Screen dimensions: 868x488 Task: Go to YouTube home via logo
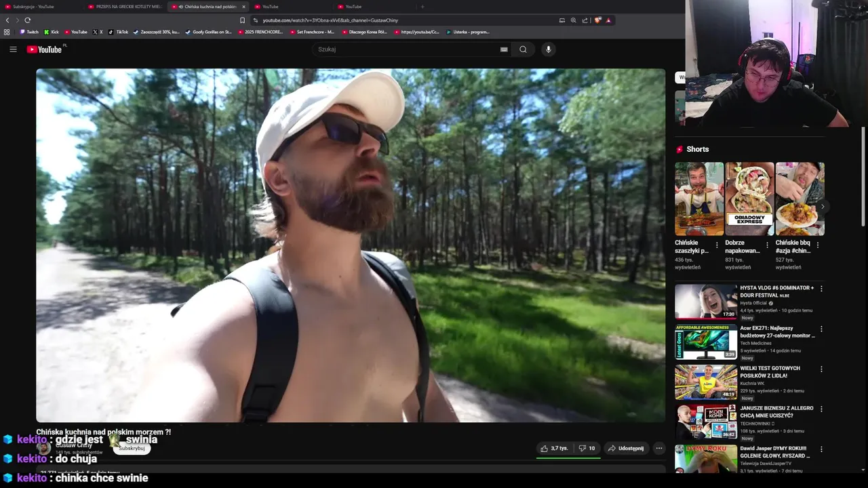pos(44,49)
